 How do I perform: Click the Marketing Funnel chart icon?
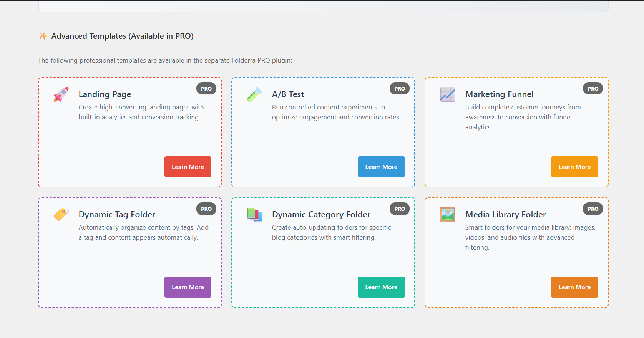click(x=448, y=94)
